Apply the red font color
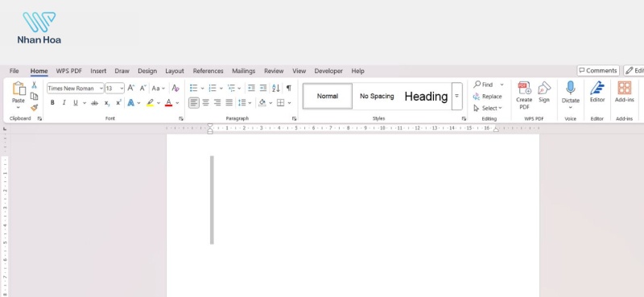 point(168,103)
